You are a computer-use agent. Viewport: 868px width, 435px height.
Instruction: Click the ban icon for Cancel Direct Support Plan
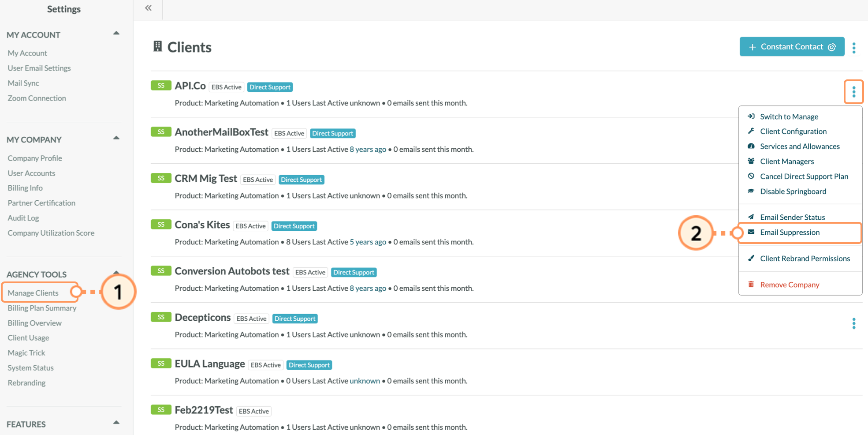[751, 176]
